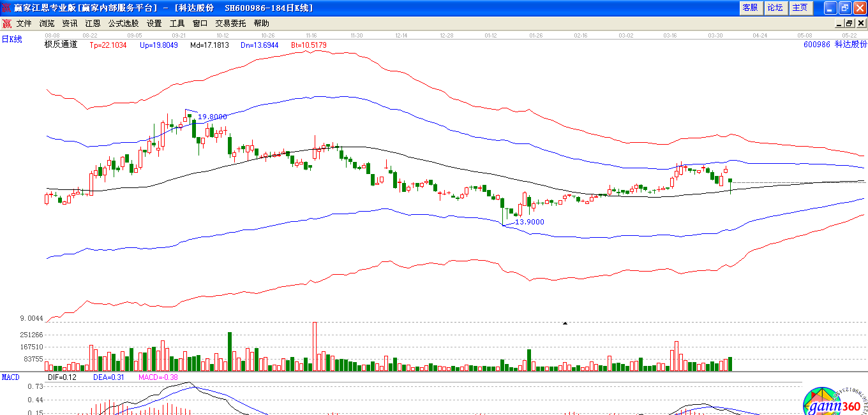Open the 设置 menu
Viewport: 868px width, 415px height.
point(154,24)
